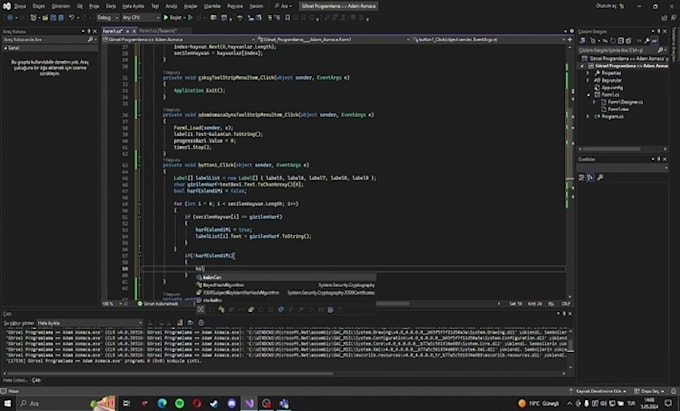Viewport: 680px width, 411px height.
Task: Select stackalloc in the autocomplete list
Action: tap(285, 300)
